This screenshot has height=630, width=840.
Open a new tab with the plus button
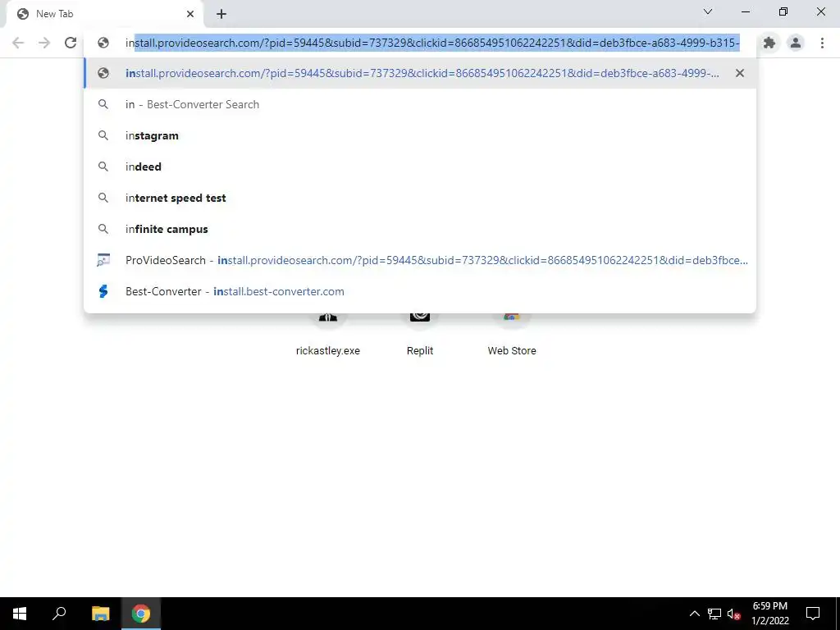(221, 14)
